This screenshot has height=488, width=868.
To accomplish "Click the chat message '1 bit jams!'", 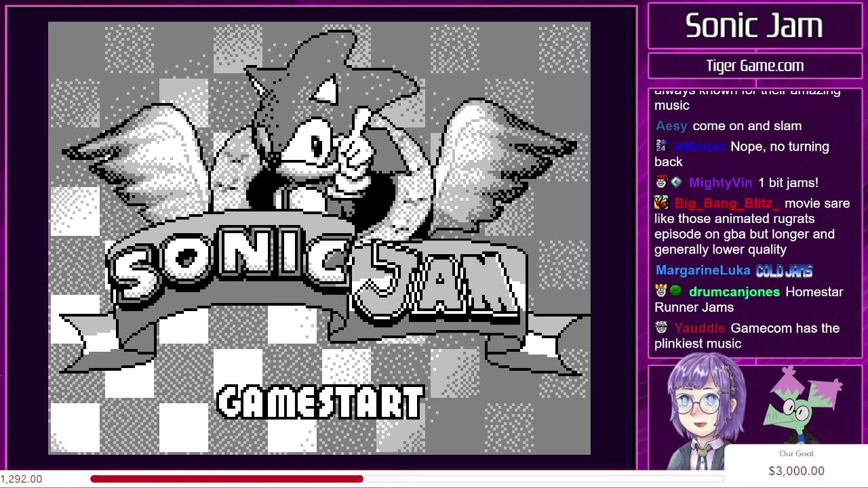I will click(x=788, y=183).
